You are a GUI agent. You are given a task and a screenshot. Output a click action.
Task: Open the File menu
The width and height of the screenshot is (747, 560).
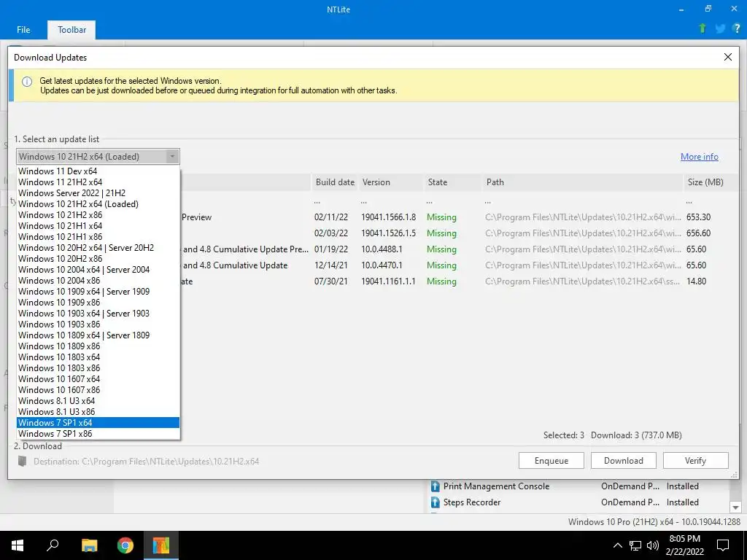[23, 29]
